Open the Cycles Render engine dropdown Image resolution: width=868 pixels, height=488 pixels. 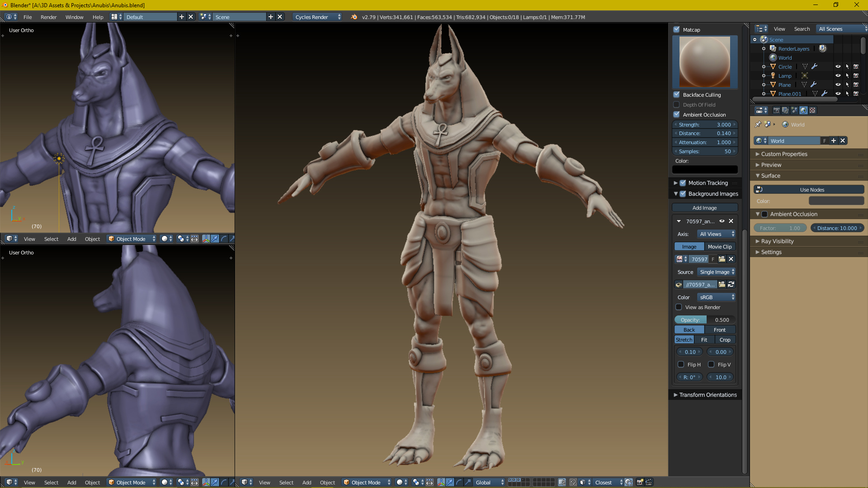[x=318, y=17]
